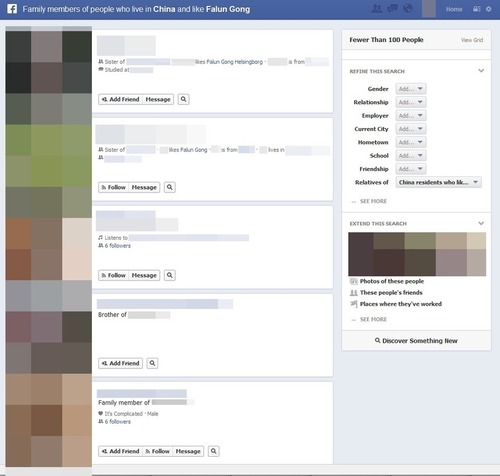Open the Employer Add dropdown
This screenshot has width=500, height=476.
[x=411, y=116]
